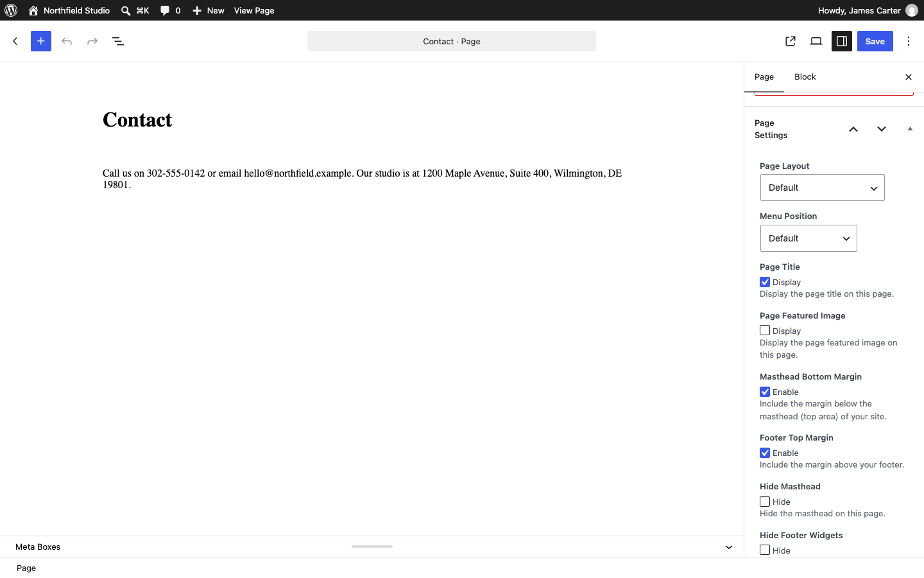This screenshot has height=578, width=924.
Task: Click the Meta Boxes resize handle
Action: (372, 547)
